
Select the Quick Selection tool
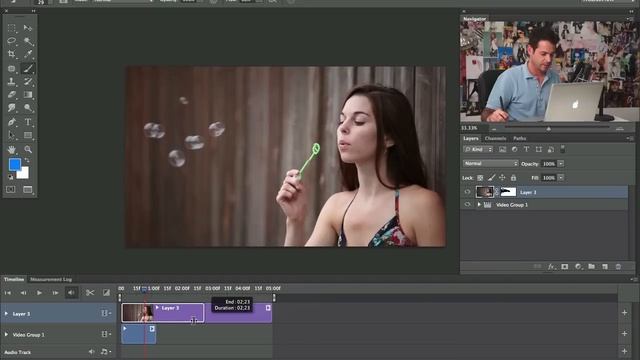coord(28,41)
